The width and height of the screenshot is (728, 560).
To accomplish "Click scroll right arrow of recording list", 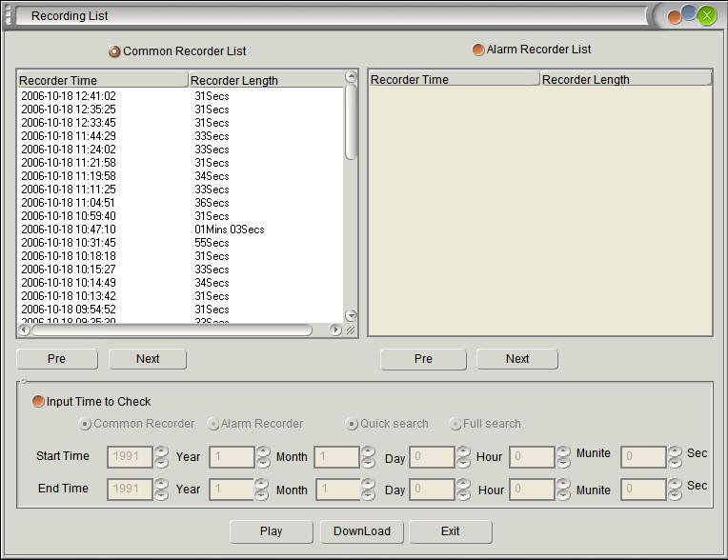I will 335,330.
